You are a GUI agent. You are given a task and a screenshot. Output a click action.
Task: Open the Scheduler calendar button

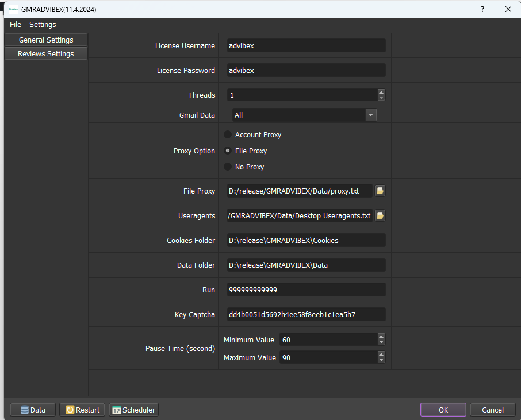click(133, 410)
